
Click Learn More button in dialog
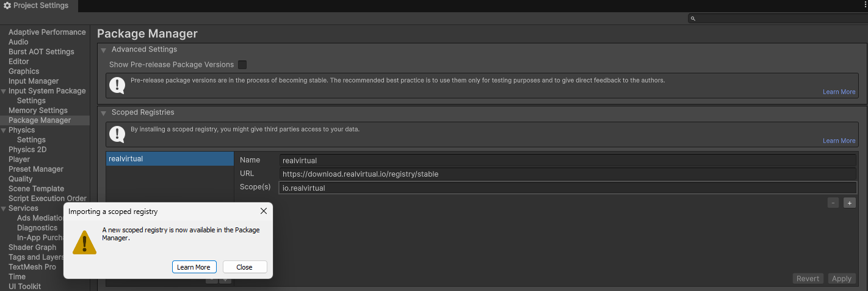pyautogui.click(x=193, y=267)
